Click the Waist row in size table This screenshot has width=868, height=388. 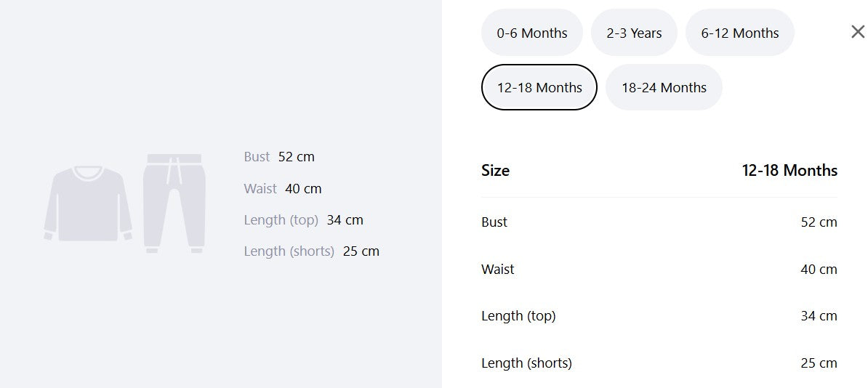(659, 269)
